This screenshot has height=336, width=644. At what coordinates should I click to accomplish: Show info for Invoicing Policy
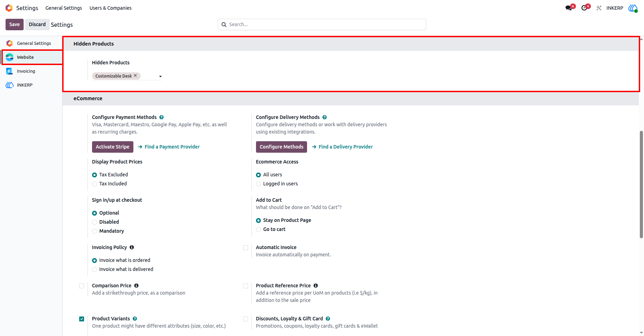132,247
